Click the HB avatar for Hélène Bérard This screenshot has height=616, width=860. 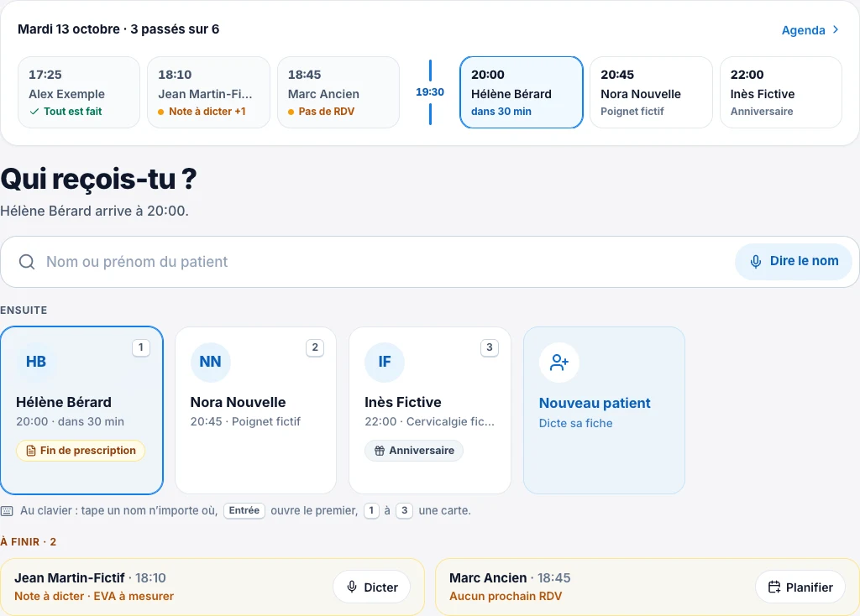[x=36, y=362]
